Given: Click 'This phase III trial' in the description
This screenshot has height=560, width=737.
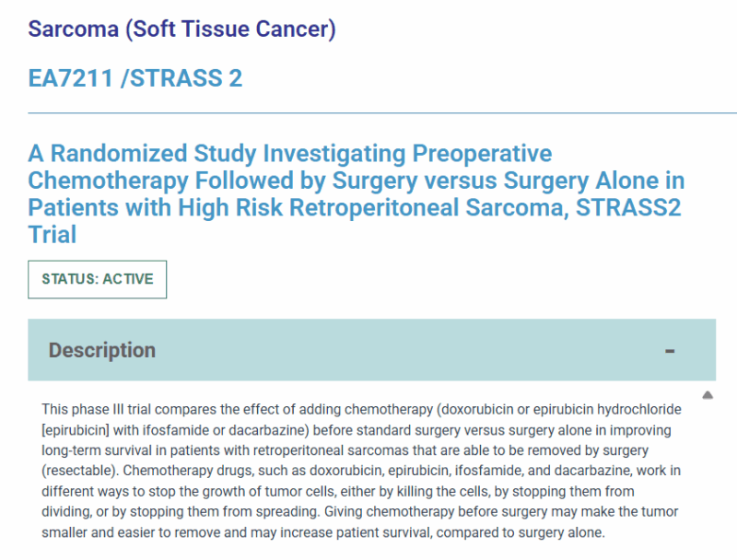Looking at the screenshot, I should 97,409.
